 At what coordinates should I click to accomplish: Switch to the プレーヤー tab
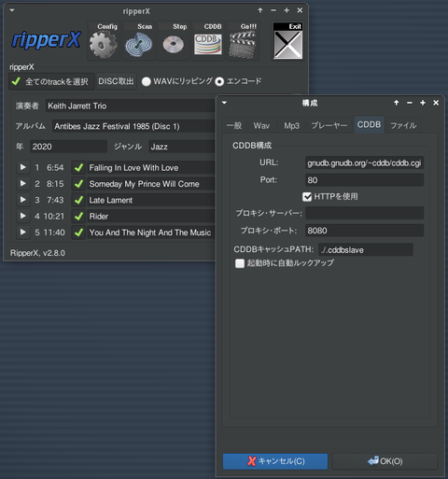[x=329, y=126]
